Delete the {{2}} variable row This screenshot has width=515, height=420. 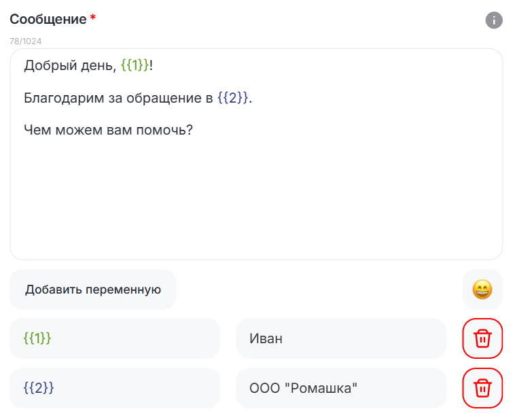482,388
